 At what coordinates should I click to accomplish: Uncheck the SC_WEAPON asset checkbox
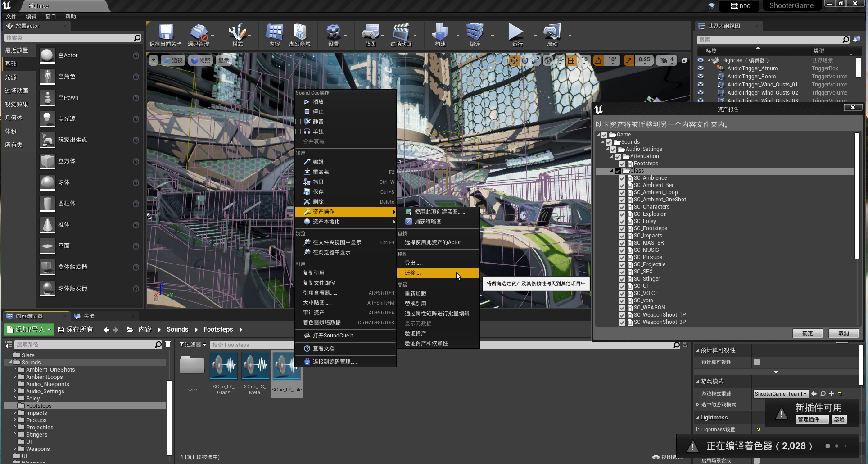click(622, 308)
